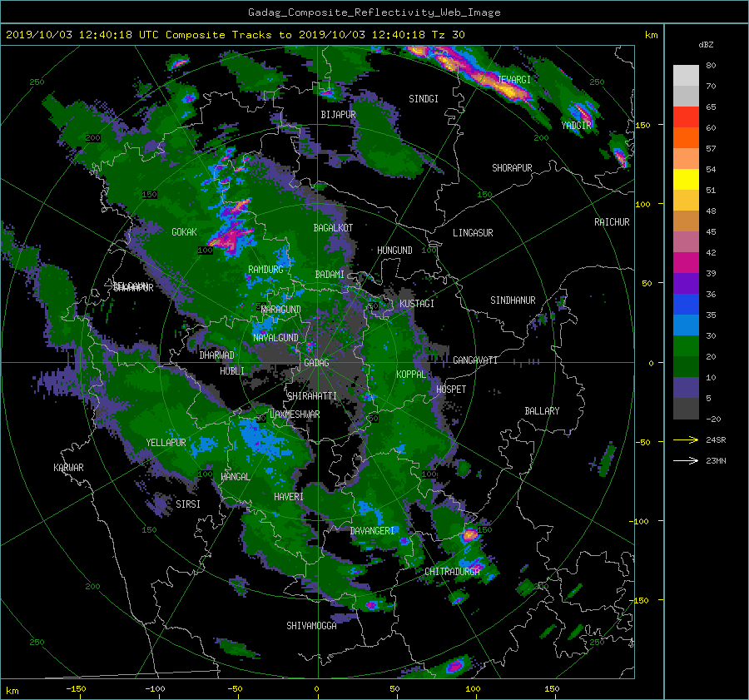Click the title Gadag_Composite_Reflectivity_Web_Image
Image resolution: width=749 pixels, height=700 pixels.
point(374,12)
